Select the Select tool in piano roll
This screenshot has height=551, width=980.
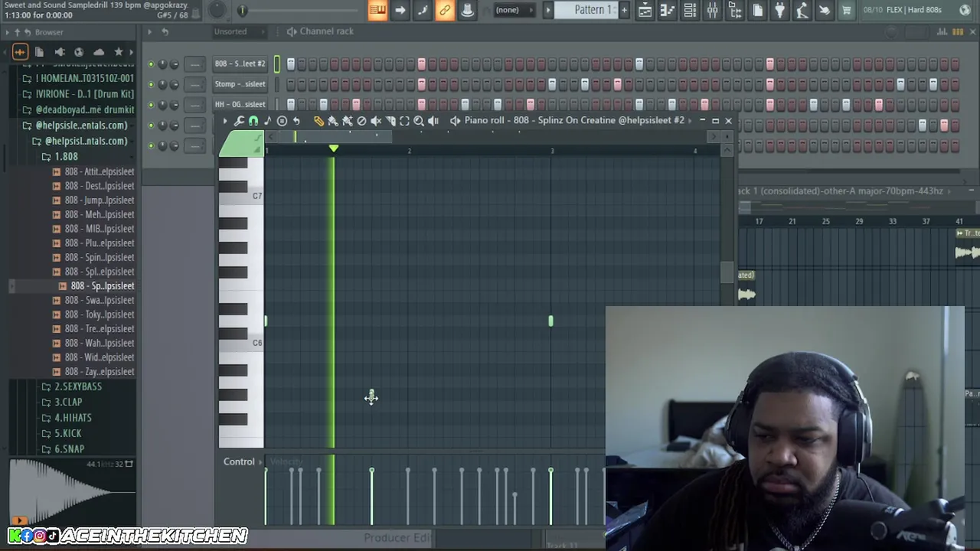pos(404,121)
